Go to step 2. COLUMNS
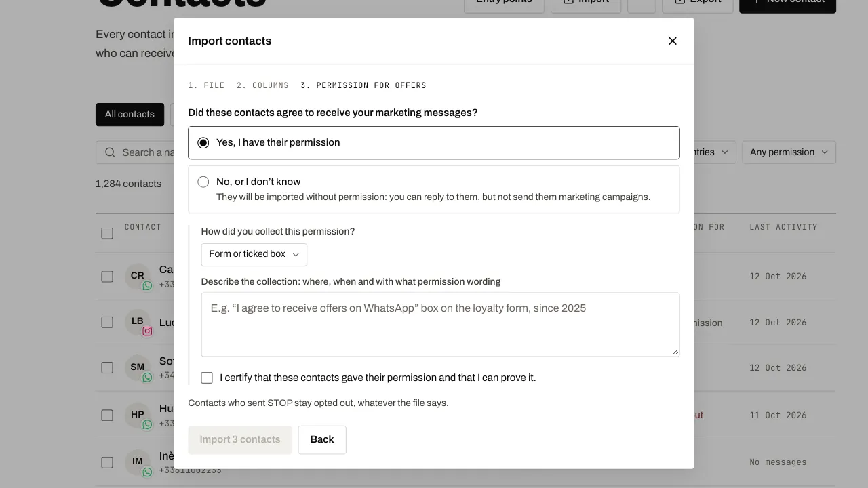Image resolution: width=868 pixels, height=488 pixels. pos(262,85)
